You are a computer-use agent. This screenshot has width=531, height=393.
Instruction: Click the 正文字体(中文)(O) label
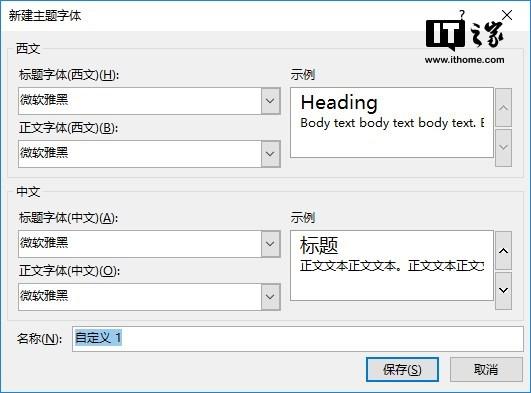pos(69,271)
